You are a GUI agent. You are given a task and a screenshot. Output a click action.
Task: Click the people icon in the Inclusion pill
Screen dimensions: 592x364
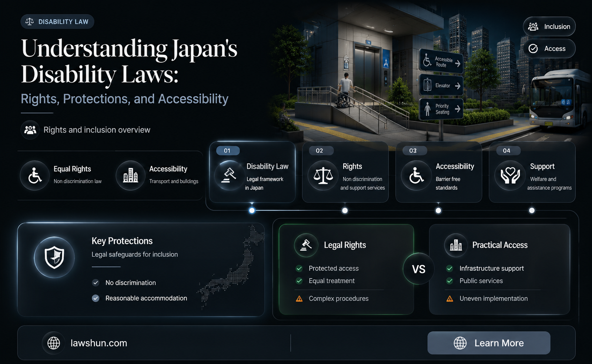[x=533, y=27]
